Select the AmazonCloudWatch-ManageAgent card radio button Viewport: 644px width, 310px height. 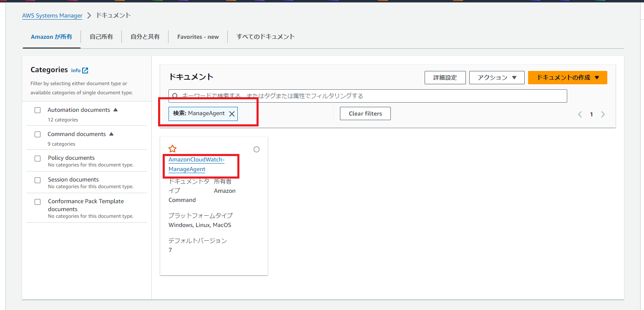click(x=257, y=149)
